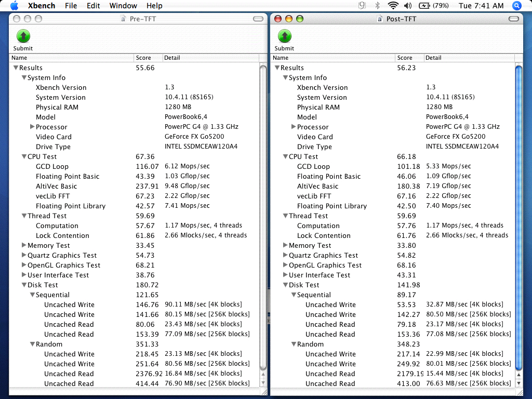Toggle toolbar pill button in Post-TFT window
The width and height of the screenshot is (532, 399).
pyautogui.click(x=514, y=19)
